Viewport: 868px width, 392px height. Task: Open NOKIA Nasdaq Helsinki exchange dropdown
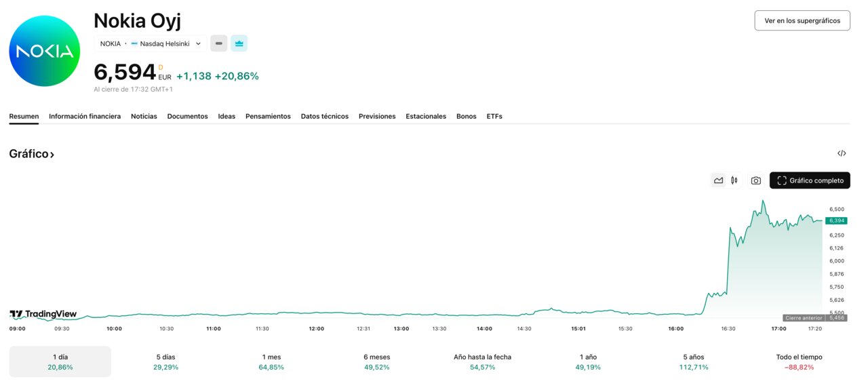point(151,43)
